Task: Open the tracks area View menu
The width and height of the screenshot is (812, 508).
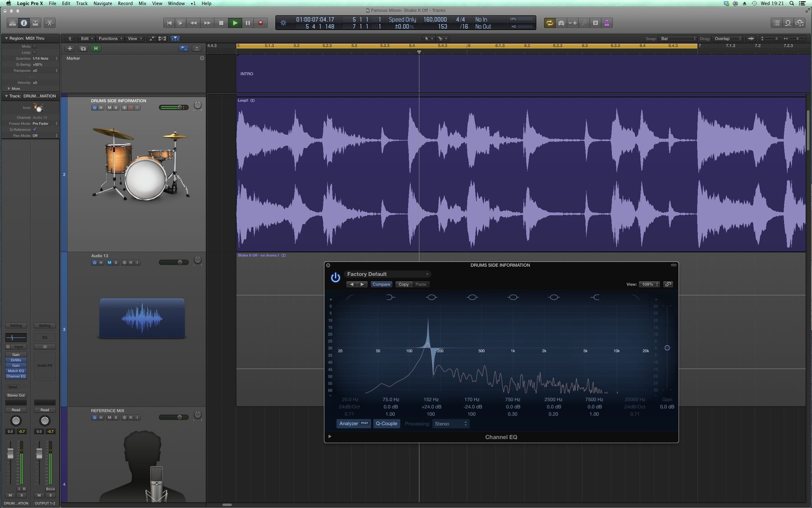Action: 134,38
